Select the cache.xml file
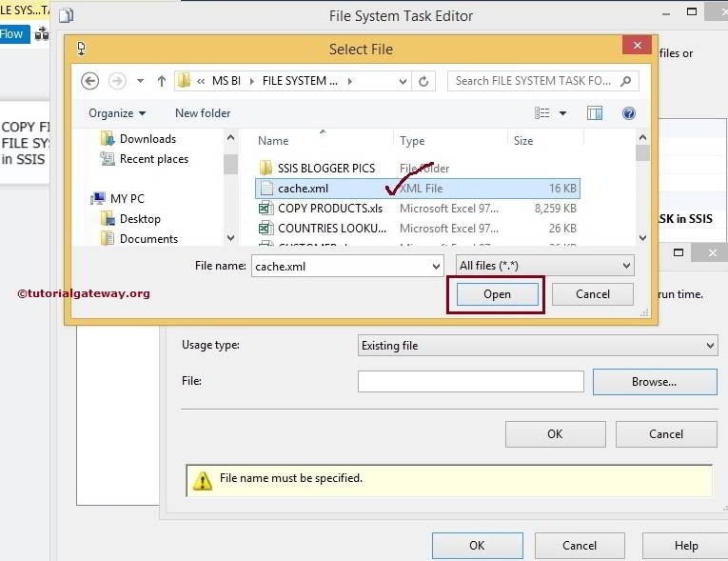This screenshot has height=561, width=728. pos(418,189)
